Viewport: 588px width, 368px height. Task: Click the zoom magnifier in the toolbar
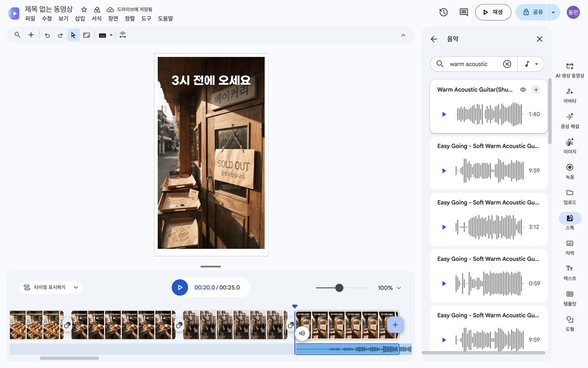click(x=17, y=35)
